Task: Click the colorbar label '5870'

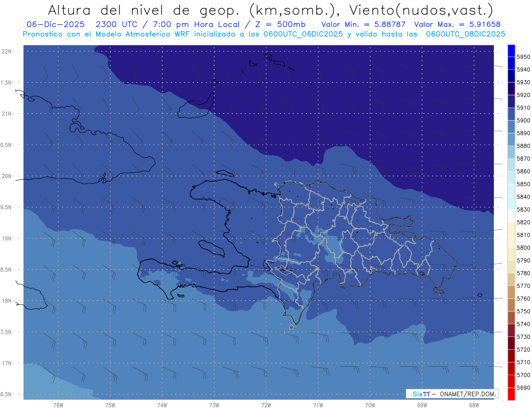Action: (x=523, y=159)
